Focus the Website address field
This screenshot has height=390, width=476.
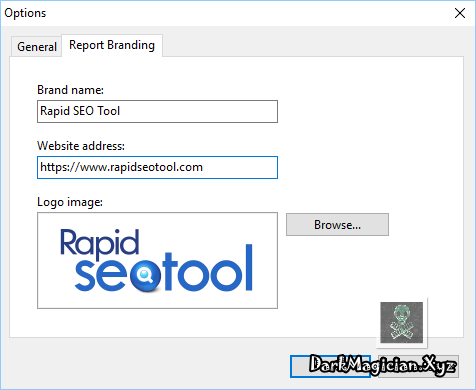point(157,167)
